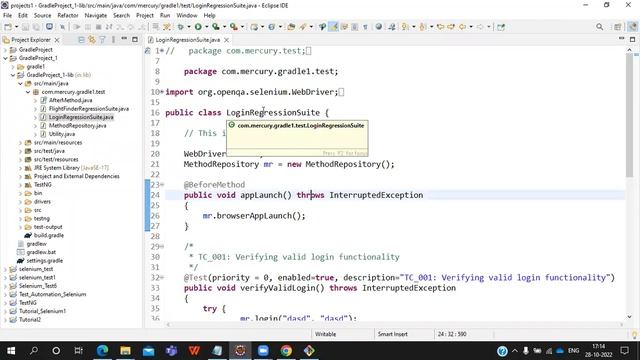Collapse the com.mercury.gradle1.test package node
Image resolution: width=640 pixels, height=360 pixels.
point(28,92)
